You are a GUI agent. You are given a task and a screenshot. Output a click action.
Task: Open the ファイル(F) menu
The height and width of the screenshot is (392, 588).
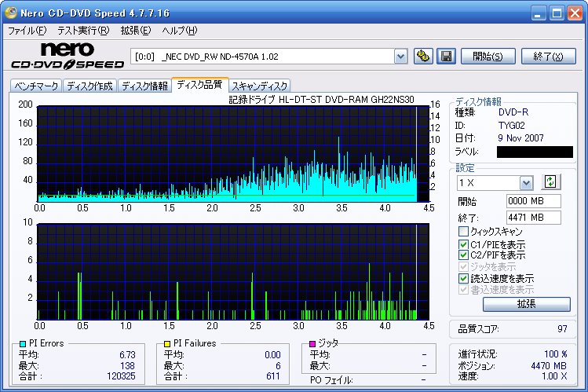(x=27, y=31)
